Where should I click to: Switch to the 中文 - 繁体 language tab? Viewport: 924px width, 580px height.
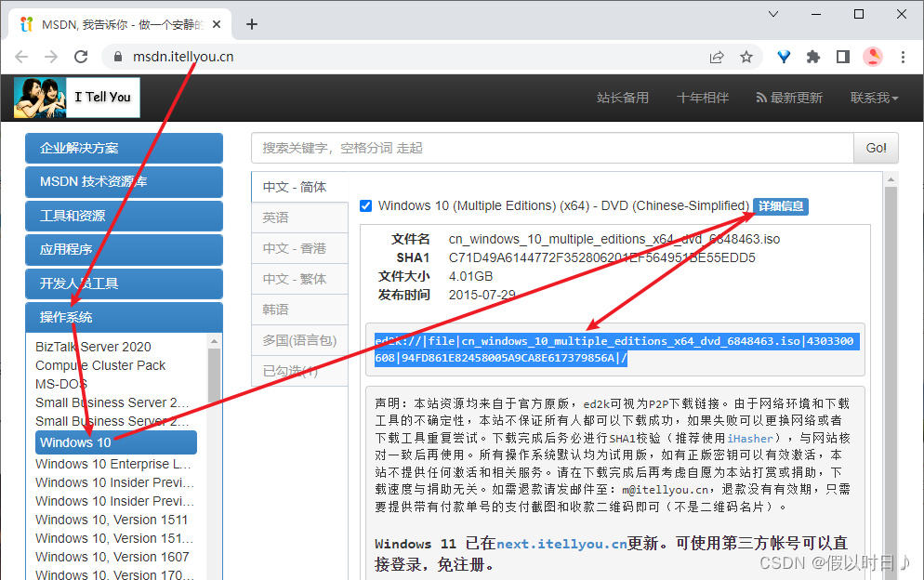[300, 279]
